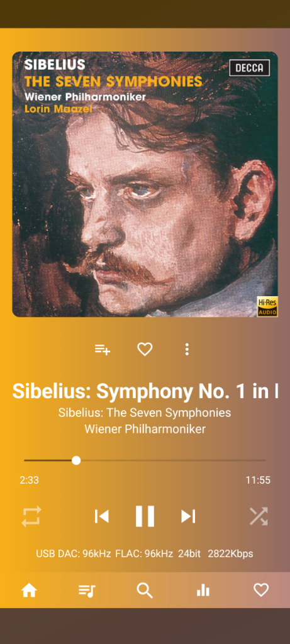Open the artist Wiener Philharmoniker

tap(145, 429)
